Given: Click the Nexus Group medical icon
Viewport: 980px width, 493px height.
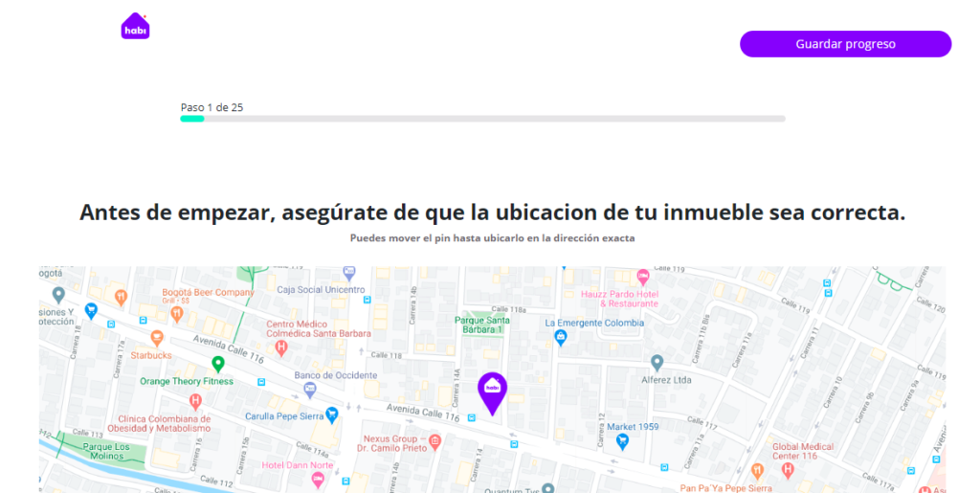Looking at the screenshot, I should pos(434,441).
